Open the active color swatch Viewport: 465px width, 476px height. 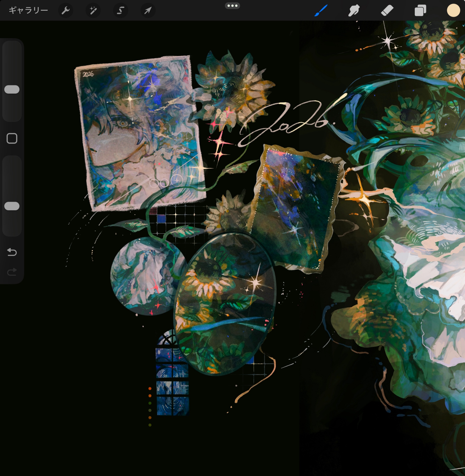[453, 10]
